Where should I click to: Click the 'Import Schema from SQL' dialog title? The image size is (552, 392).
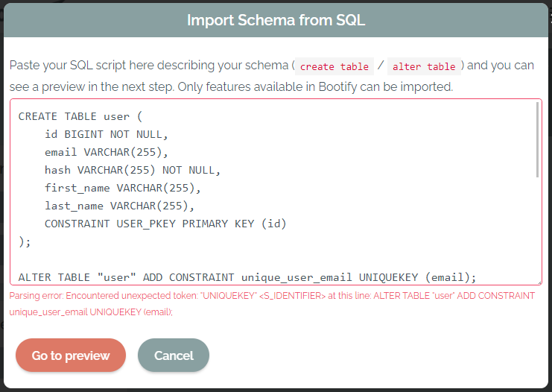point(276,20)
